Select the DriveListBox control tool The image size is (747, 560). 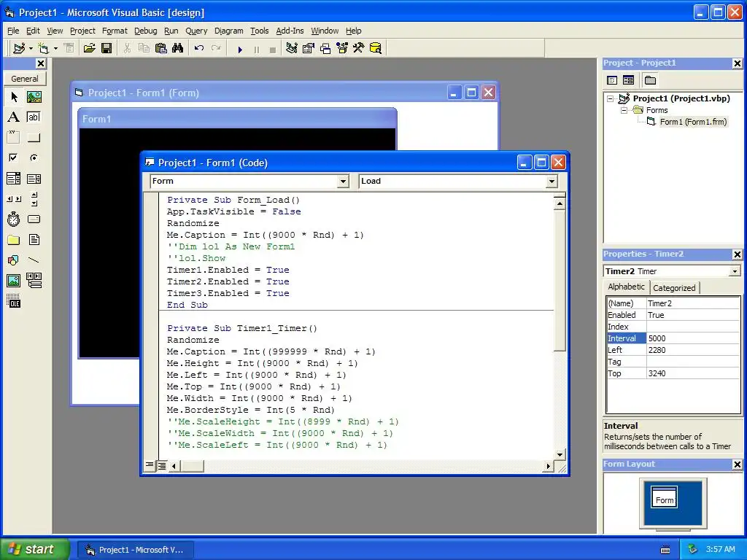pyautogui.click(x=34, y=219)
